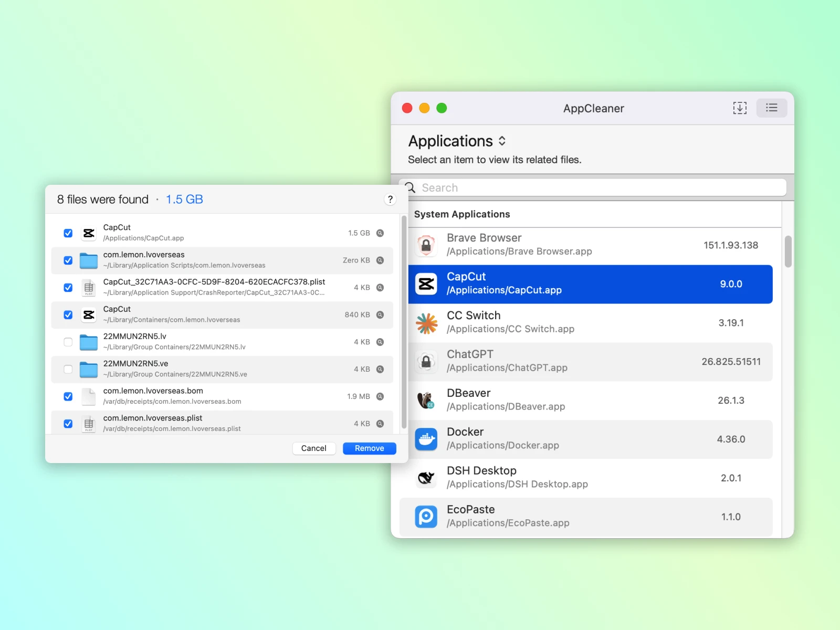Reveal com.lemon.lvoverseas.bom in Finder
Image resolution: width=840 pixels, height=630 pixels.
pos(380,396)
